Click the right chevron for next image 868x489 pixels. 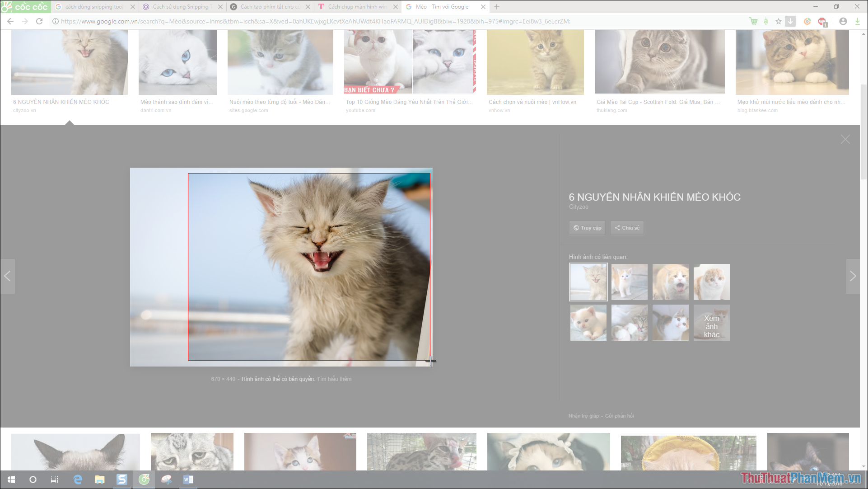pos(854,276)
